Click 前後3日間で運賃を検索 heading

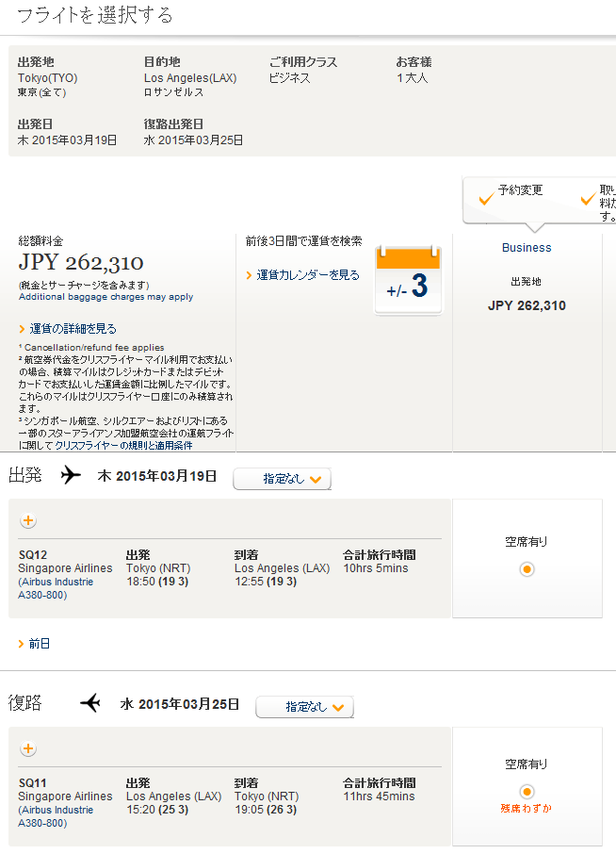(x=303, y=240)
